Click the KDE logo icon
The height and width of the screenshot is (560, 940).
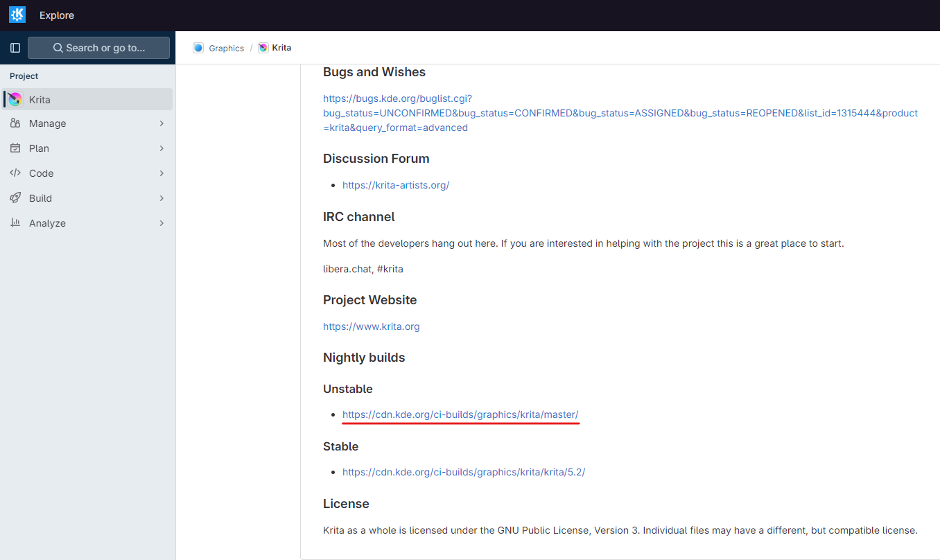pyautogui.click(x=17, y=15)
